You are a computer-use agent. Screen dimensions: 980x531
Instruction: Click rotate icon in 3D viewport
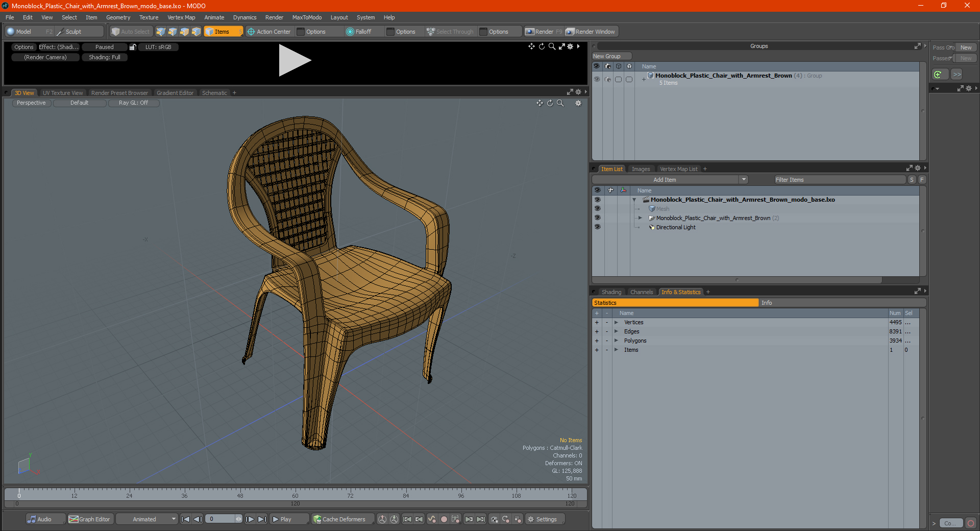tap(550, 103)
